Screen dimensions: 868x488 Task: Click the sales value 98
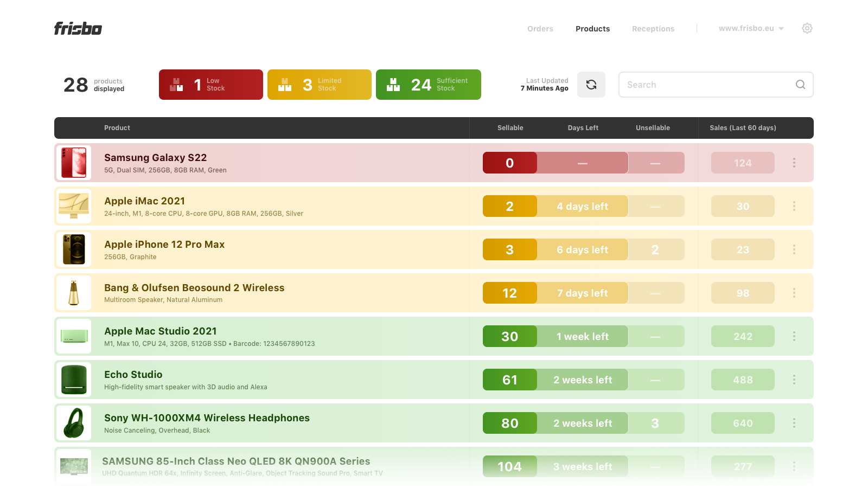click(x=743, y=293)
